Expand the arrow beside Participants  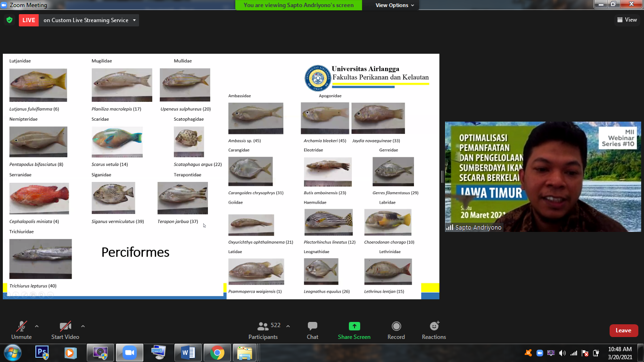click(x=288, y=326)
